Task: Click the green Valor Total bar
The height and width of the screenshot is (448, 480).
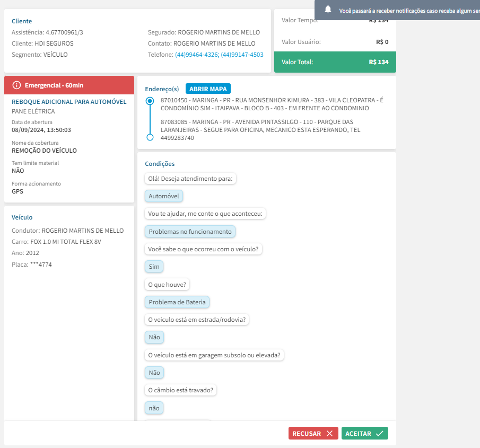Action: 335,62
